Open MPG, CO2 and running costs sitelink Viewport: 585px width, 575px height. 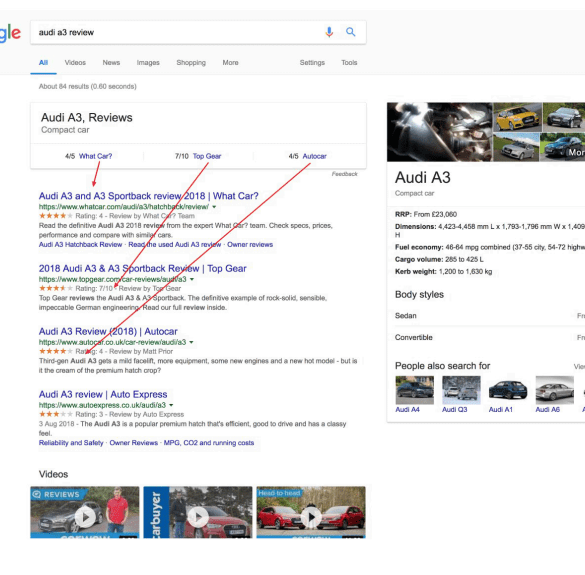(209, 443)
